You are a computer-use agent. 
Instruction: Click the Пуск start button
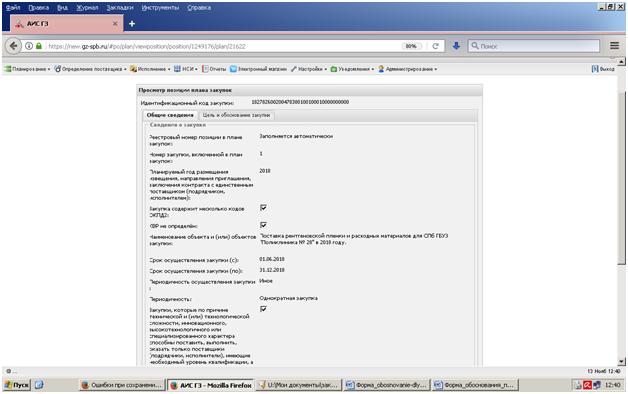17,385
